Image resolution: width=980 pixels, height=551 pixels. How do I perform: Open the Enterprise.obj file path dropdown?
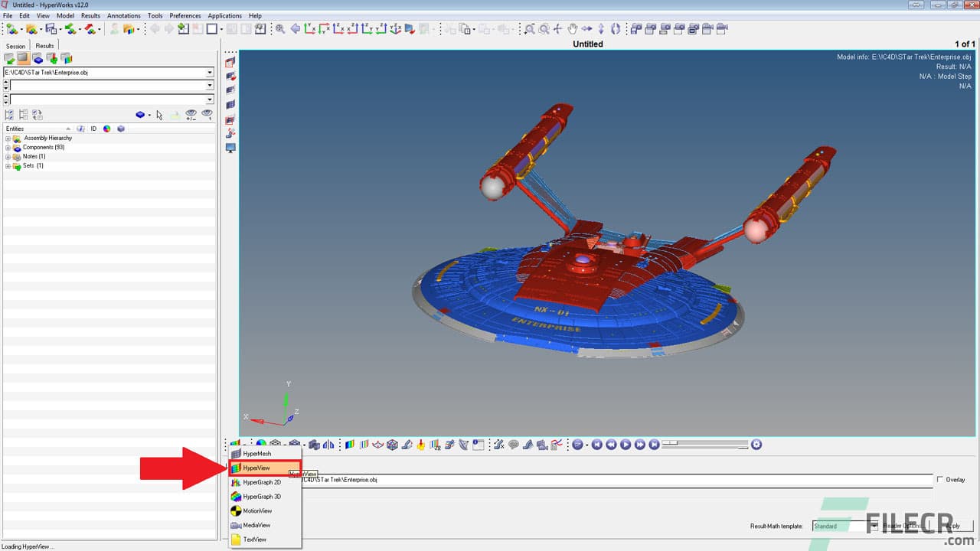210,73
